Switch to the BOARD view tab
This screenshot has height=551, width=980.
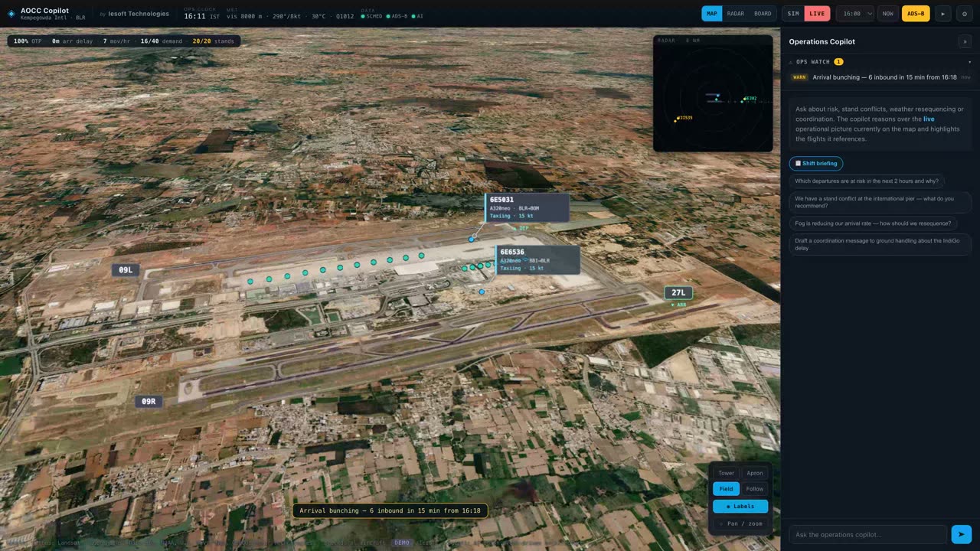point(763,14)
